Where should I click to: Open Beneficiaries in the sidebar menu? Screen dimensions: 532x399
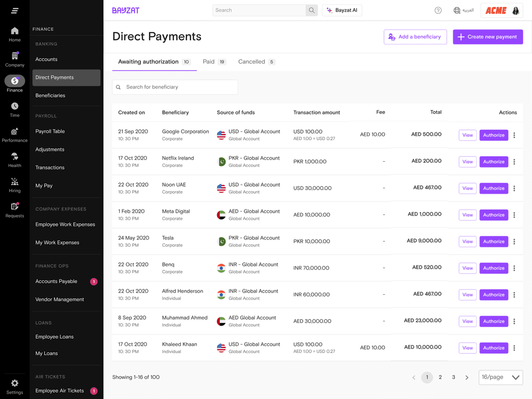point(50,96)
